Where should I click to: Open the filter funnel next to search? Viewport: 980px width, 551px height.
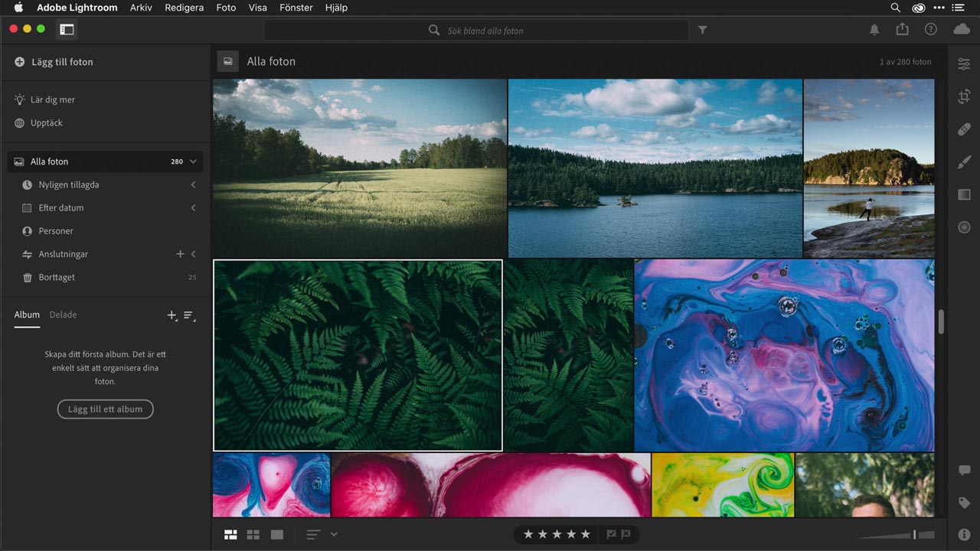tap(702, 30)
